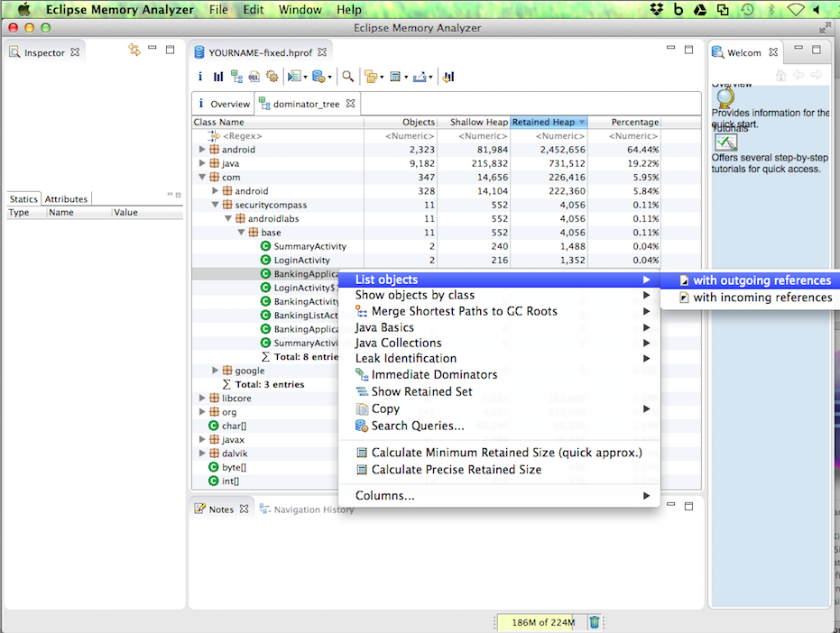Switch to the Overview tab

pos(229,104)
